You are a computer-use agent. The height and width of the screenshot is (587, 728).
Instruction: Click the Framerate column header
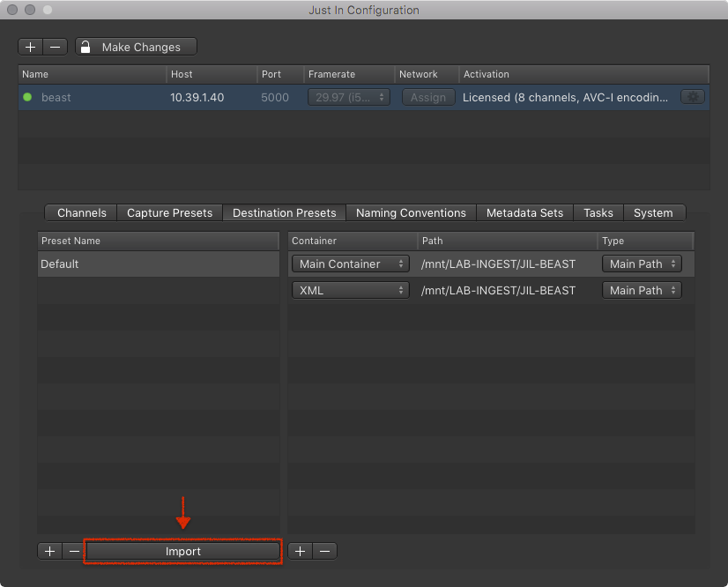(x=349, y=74)
